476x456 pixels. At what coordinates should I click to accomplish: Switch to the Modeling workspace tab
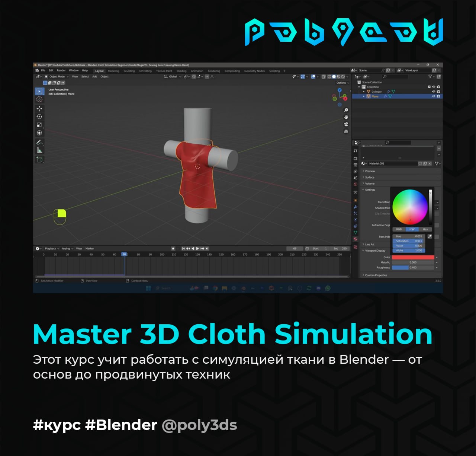click(x=114, y=71)
